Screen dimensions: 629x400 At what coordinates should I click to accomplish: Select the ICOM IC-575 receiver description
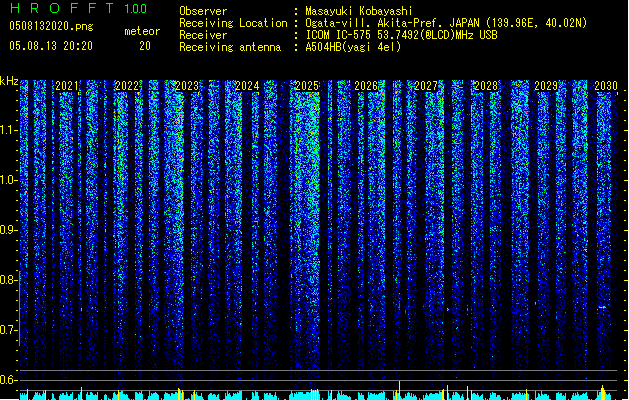coord(402,35)
